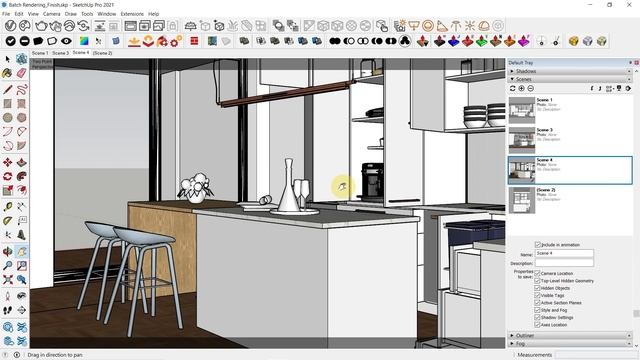640x360 pixels.
Task: Click the Add Scene plus icon
Action: (x=522, y=89)
